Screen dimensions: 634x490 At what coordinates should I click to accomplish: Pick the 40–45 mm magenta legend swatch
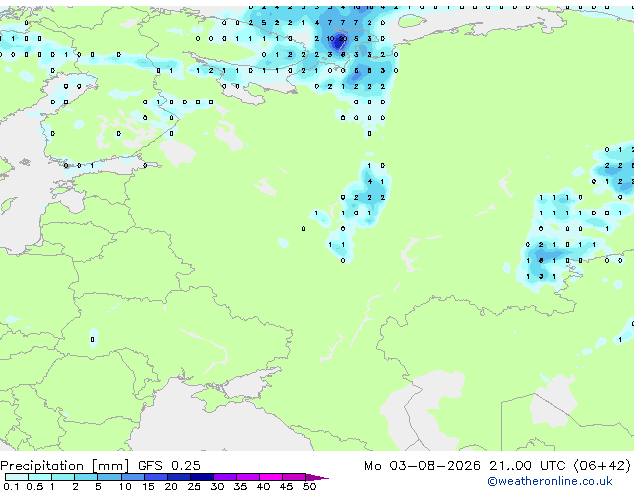(271, 477)
